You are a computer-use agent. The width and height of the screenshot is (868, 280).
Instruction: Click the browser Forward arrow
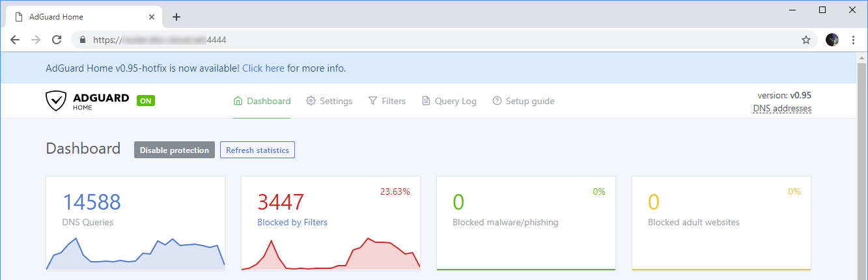36,40
